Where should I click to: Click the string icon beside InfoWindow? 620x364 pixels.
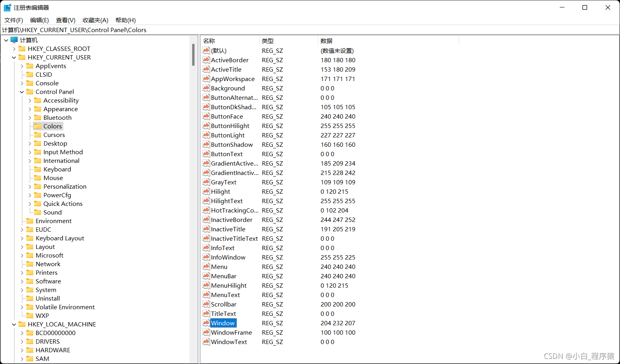click(206, 257)
